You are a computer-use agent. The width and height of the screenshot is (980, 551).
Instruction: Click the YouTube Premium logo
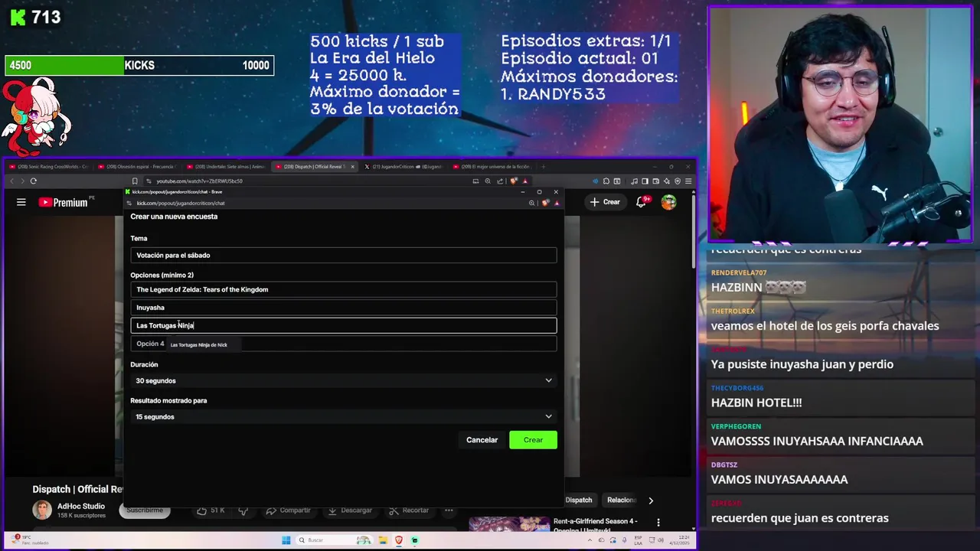click(x=64, y=202)
